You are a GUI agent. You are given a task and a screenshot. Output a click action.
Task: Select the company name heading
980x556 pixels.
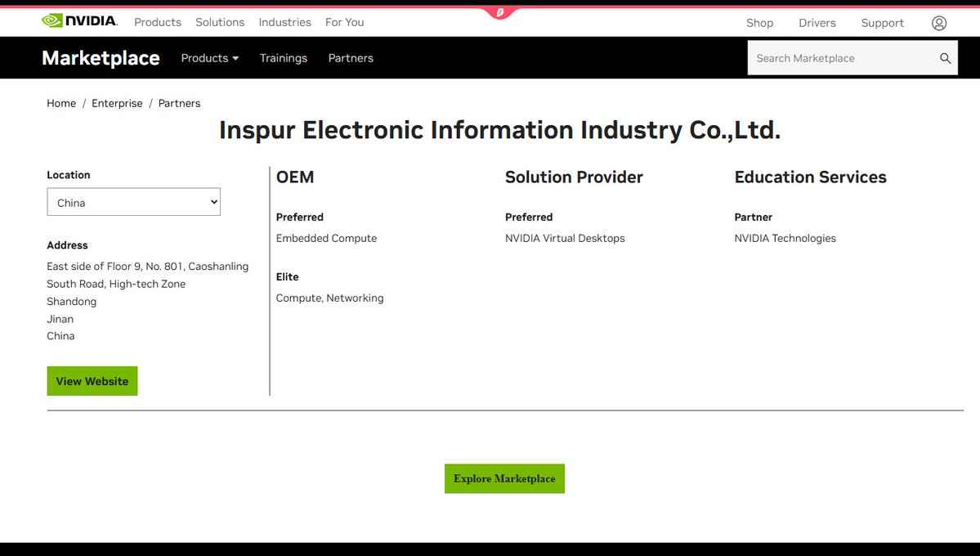click(499, 130)
